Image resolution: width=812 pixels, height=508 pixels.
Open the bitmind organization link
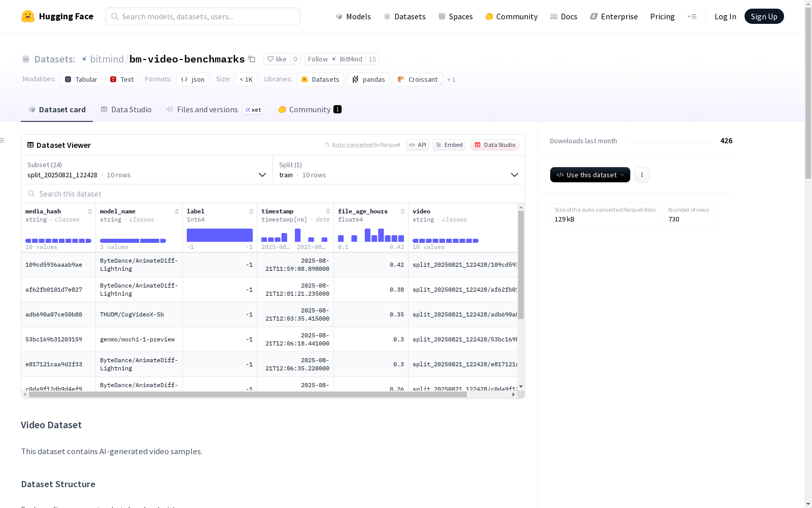[x=107, y=59]
